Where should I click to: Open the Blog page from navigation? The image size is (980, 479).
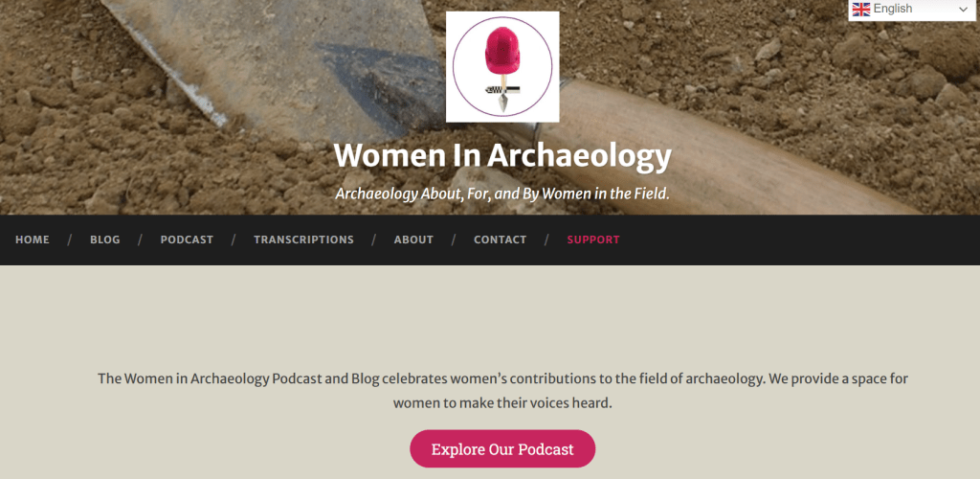pos(105,239)
